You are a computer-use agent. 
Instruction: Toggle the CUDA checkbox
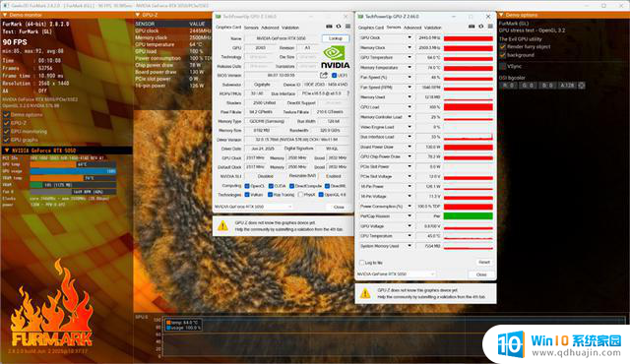click(x=271, y=186)
